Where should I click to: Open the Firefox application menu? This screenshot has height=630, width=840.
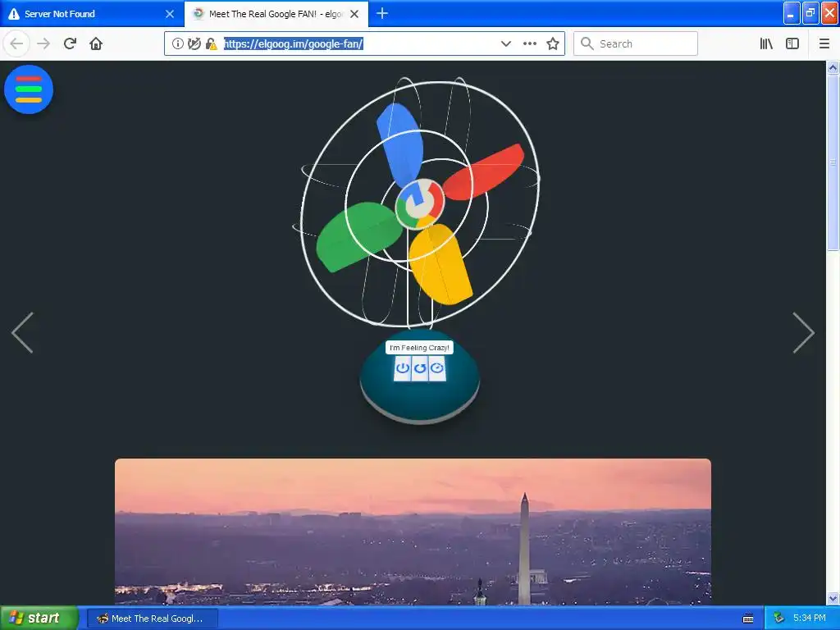click(x=824, y=43)
